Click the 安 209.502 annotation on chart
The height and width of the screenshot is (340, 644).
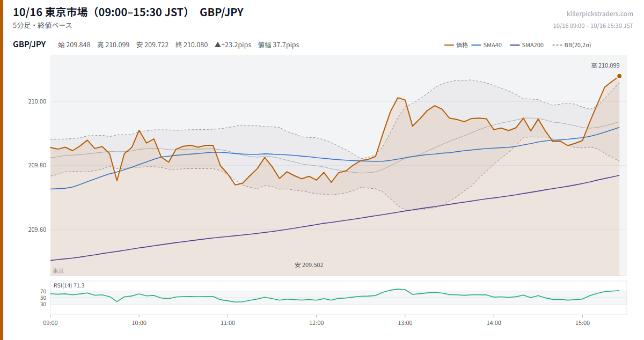pos(309,265)
